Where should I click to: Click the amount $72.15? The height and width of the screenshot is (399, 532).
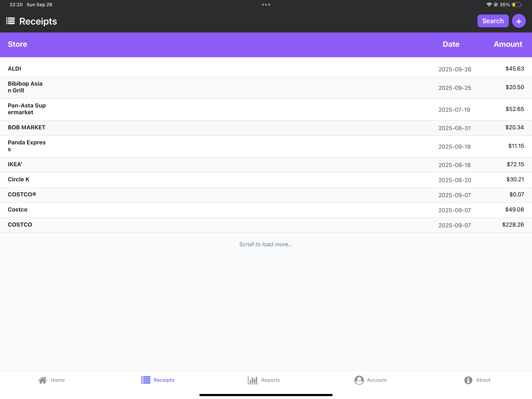click(515, 165)
